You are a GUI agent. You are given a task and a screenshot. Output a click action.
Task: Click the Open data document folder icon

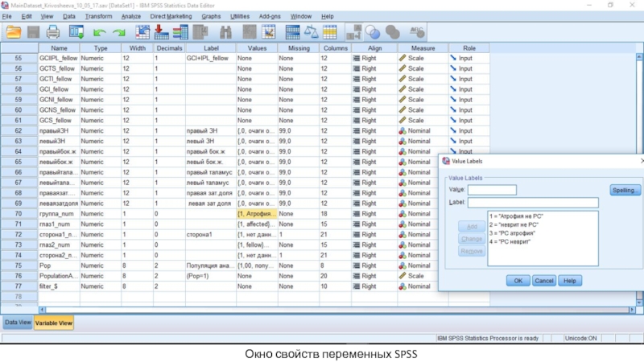click(x=14, y=33)
